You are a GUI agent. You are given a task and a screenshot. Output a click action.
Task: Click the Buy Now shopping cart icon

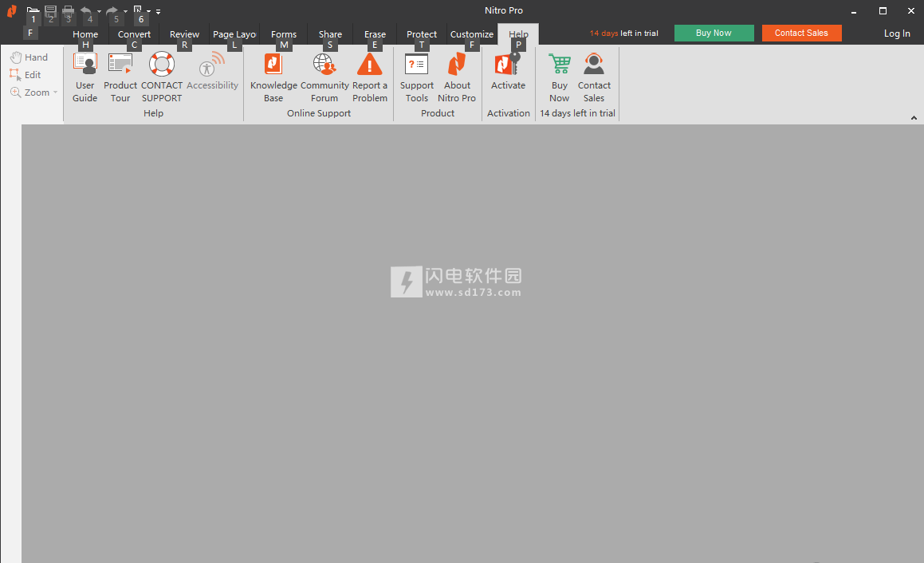coord(559,64)
